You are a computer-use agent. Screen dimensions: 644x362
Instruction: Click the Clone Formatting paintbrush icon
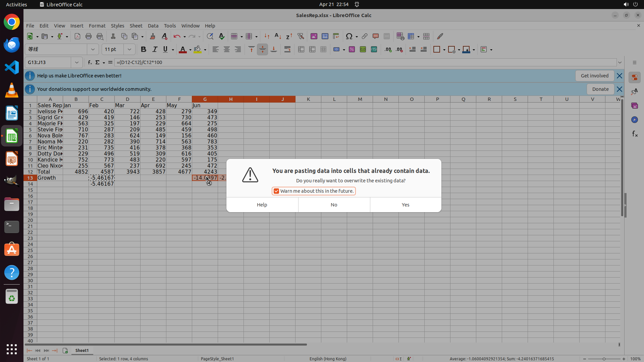click(153, 36)
